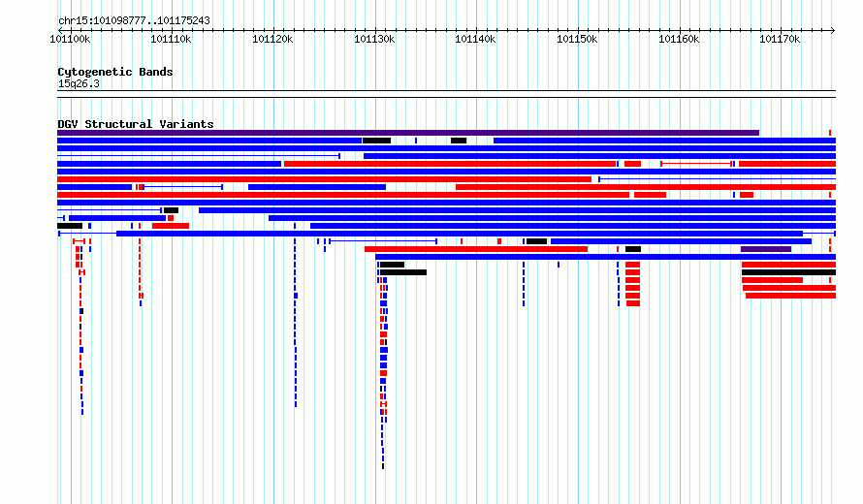The image size is (863, 504).
Task: Click the thin red line variant spanning 101160k to 101165k
Action: pyautogui.click(x=696, y=164)
